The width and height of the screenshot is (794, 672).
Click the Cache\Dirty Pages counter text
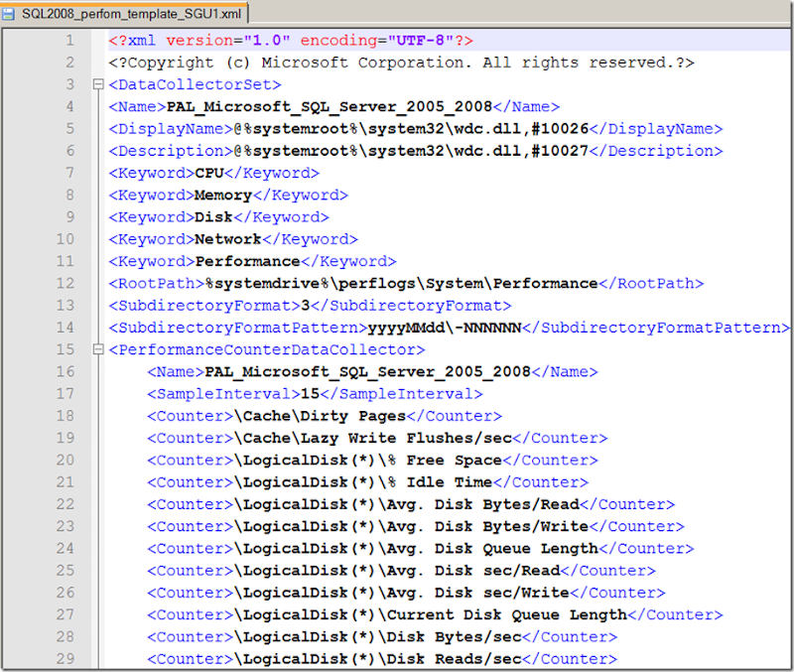pos(319,416)
